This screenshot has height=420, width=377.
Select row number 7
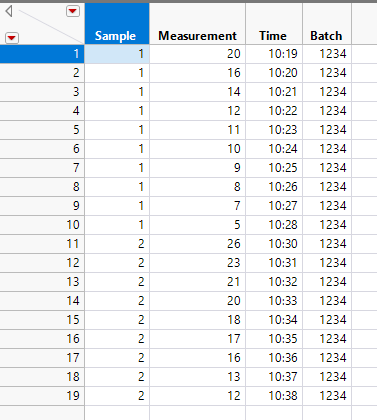[42, 168]
